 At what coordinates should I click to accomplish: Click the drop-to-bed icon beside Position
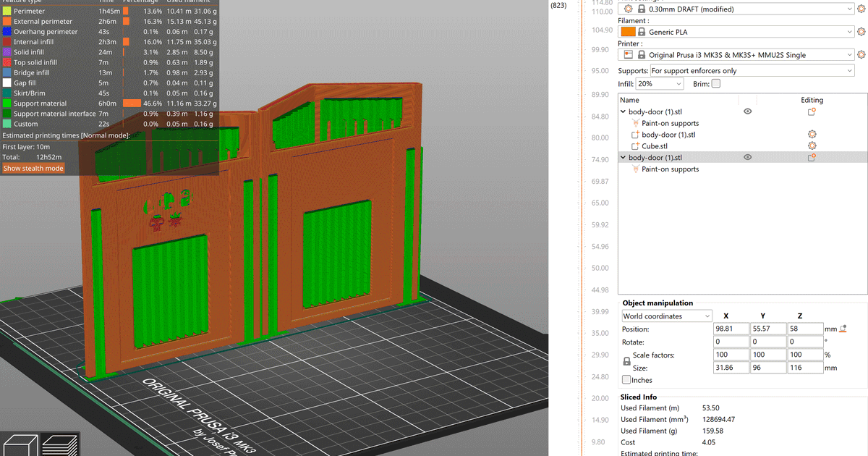[842, 329]
